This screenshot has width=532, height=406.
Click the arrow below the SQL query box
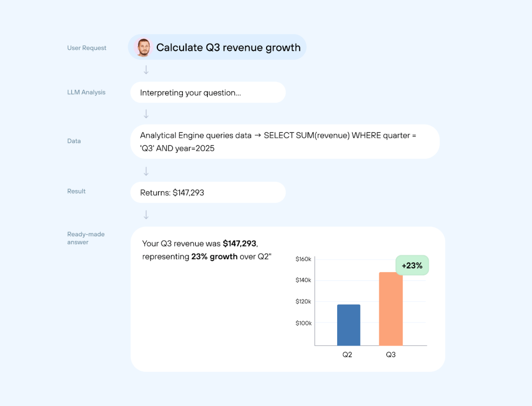146,171
